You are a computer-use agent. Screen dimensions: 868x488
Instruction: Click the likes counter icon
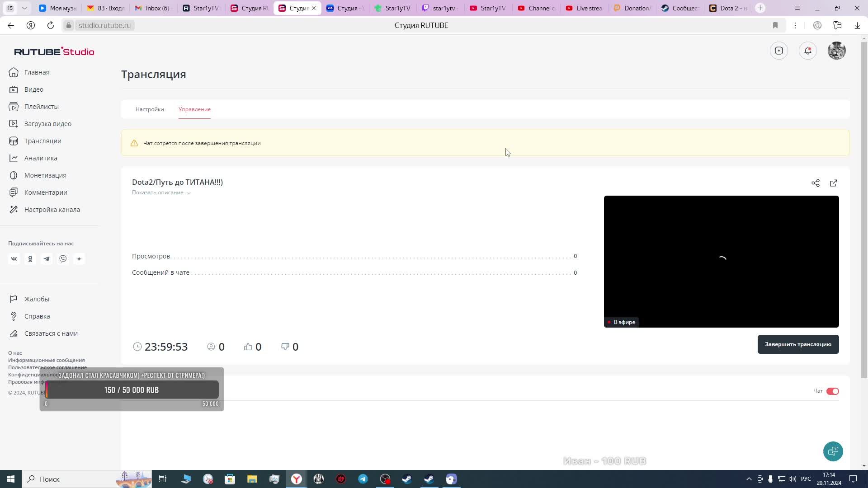pyautogui.click(x=248, y=347)
